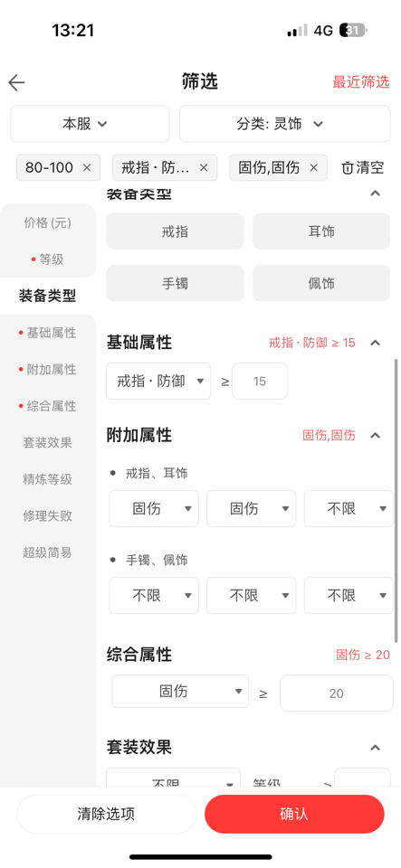Collapse the 套装效果 section chevron
401x868 pixels.
click(375, 748)
